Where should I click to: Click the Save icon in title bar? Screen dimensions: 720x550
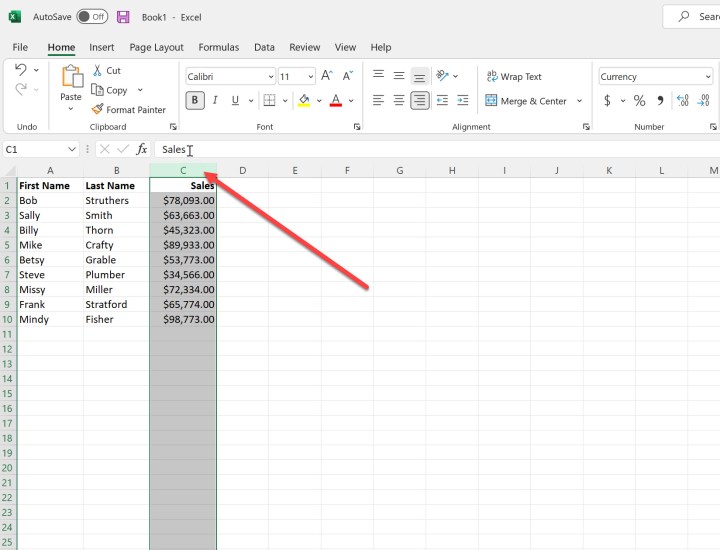tap(123, 17)
